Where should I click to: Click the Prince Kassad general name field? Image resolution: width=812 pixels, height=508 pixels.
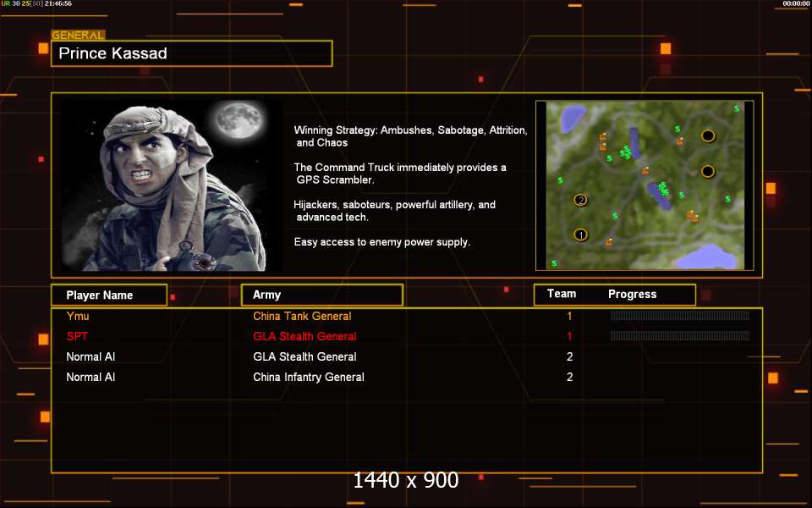191,53
